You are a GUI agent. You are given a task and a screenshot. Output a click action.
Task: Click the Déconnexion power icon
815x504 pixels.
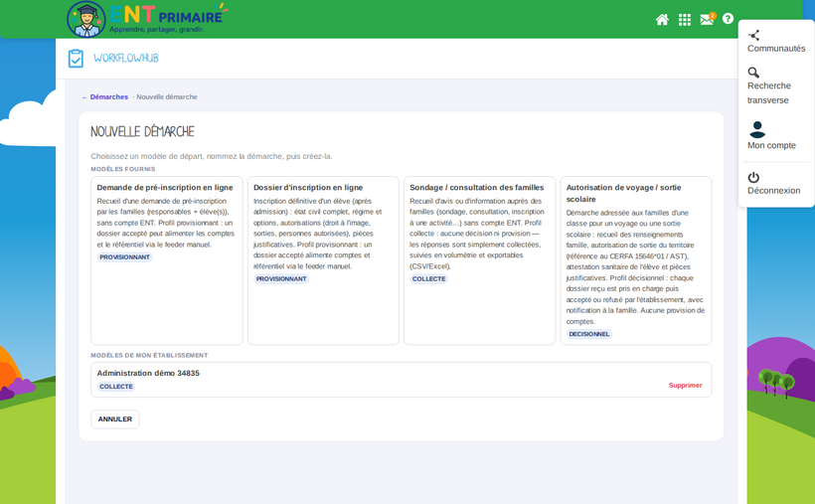[x=753, y=177]
